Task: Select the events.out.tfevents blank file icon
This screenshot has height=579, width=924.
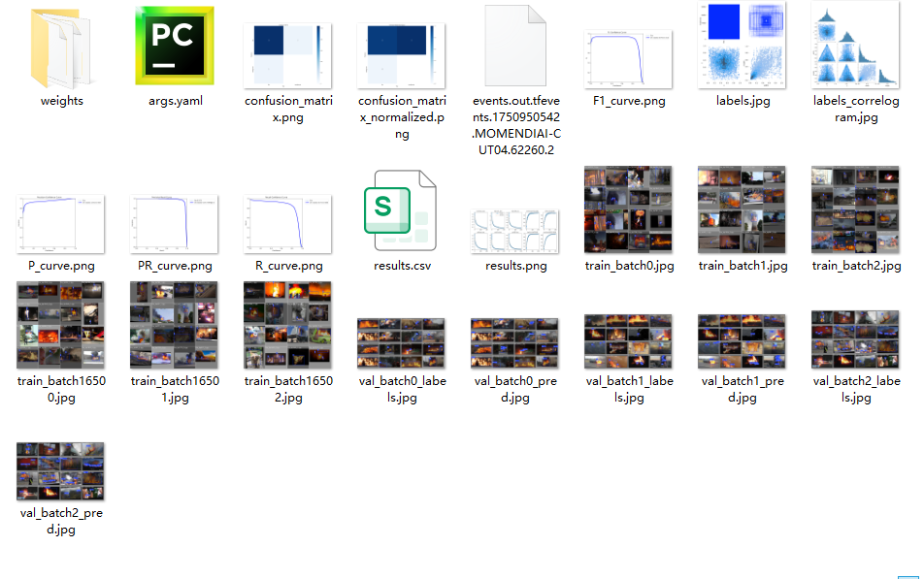Action: pos(515,46)
